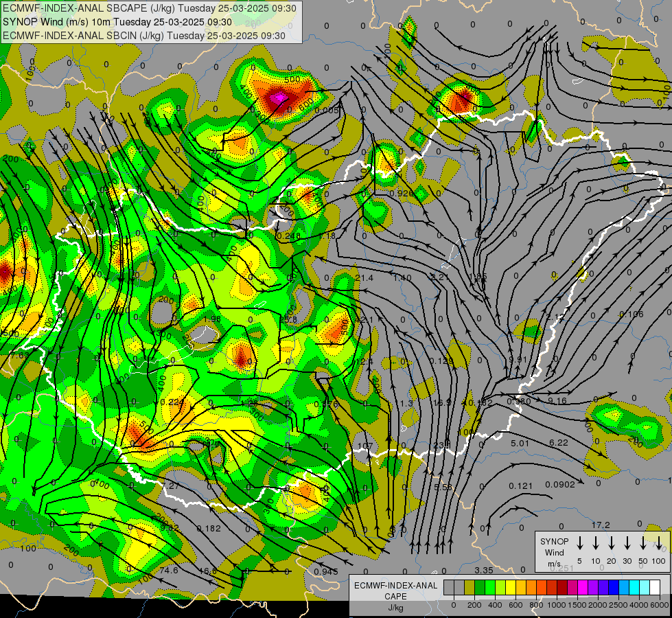Viewport: 672px width, 618px height.
Task: Click the 2500 tick label on colorbar
Action: 618,605
